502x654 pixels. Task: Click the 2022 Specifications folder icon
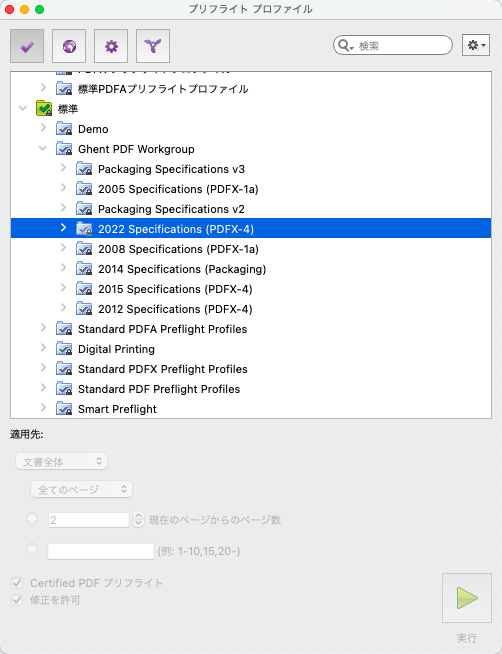tap(84, 229)
